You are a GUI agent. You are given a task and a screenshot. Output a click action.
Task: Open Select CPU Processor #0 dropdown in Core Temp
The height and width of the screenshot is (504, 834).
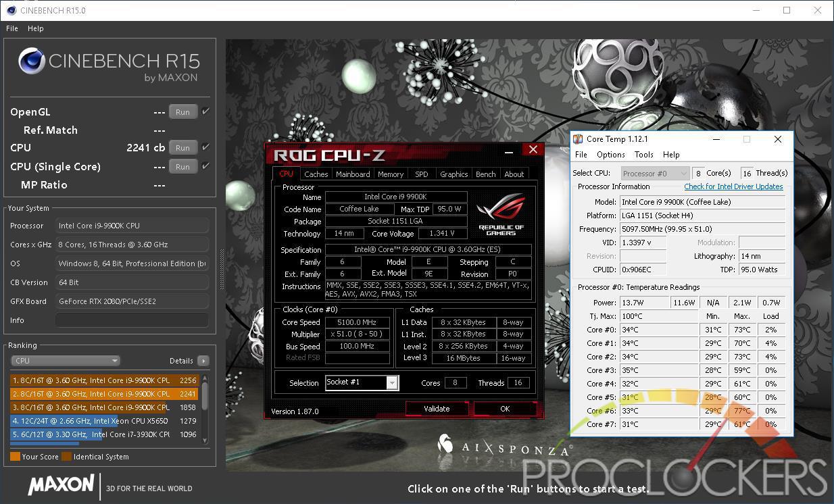pos(655,174)
